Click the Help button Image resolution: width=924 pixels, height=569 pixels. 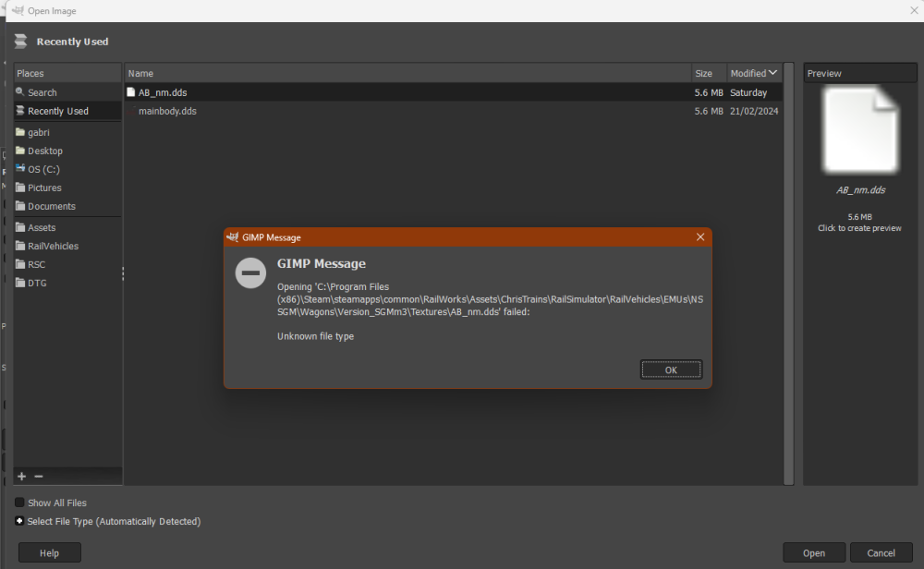50,553
